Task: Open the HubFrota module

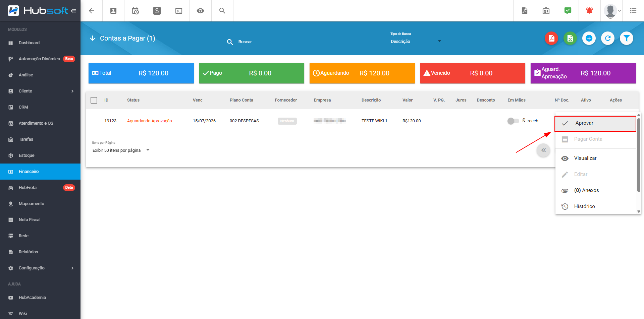Action: pyautogui.click(x=40, y=188)
